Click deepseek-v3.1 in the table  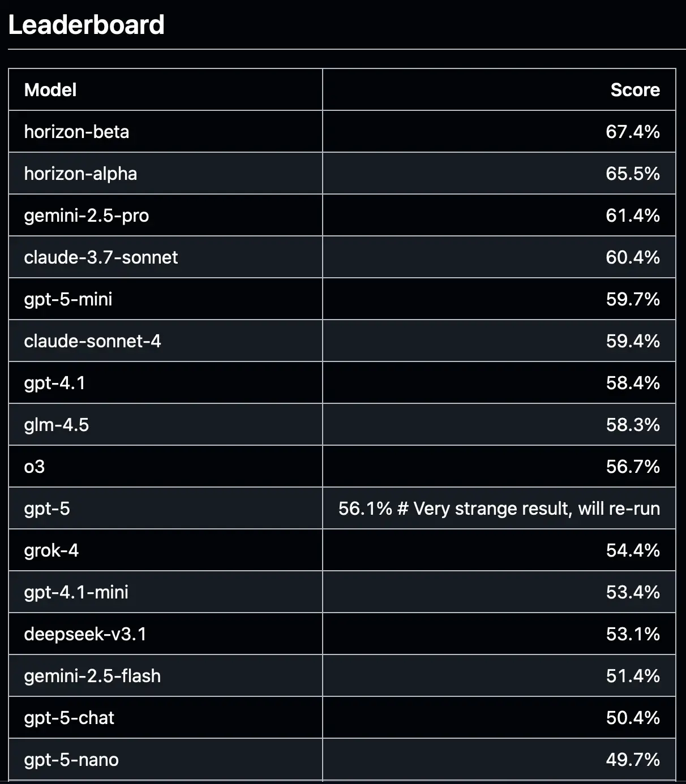click(85, 634)
